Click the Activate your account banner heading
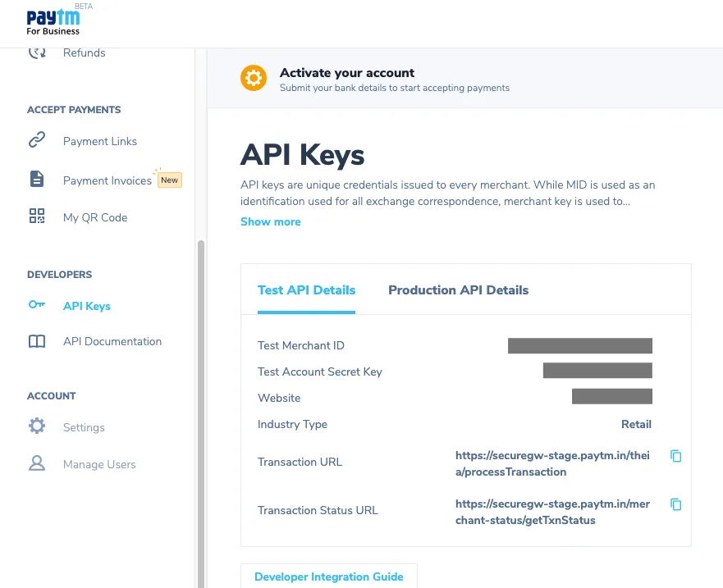Screen dimensions: 723x588 [x=347, y=73]
